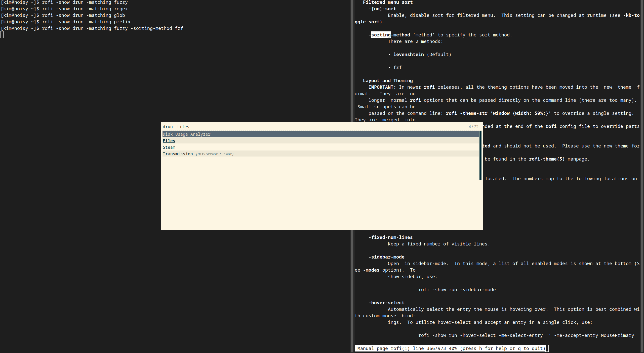644x353 pixels.
Task: Click "There are 2 methods:" in the man page
Action: point(415,41)
